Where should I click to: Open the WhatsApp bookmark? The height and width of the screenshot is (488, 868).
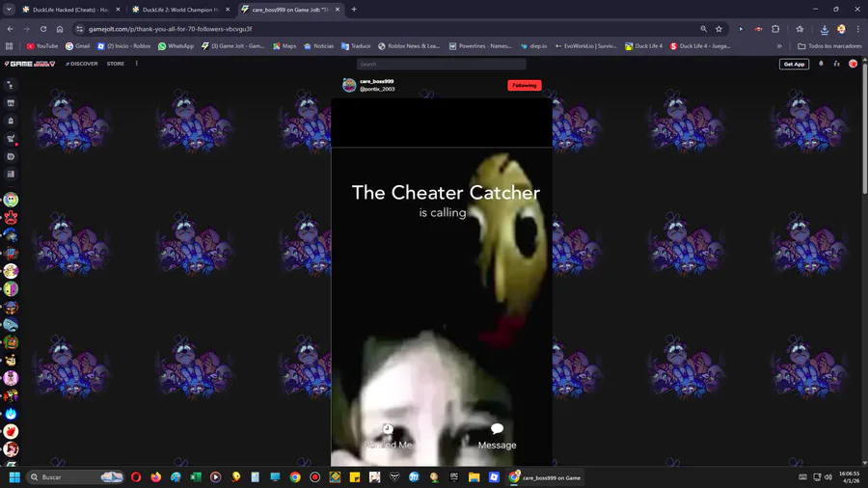(176, 46)
